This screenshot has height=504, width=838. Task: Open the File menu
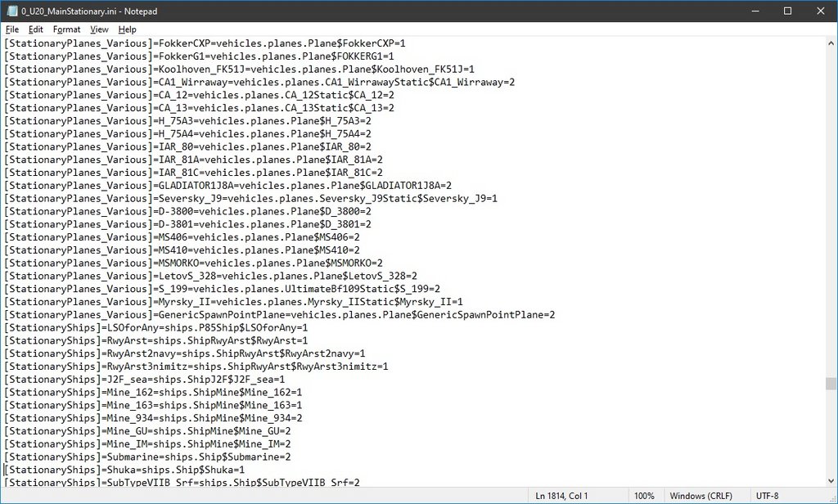[11, 29]
